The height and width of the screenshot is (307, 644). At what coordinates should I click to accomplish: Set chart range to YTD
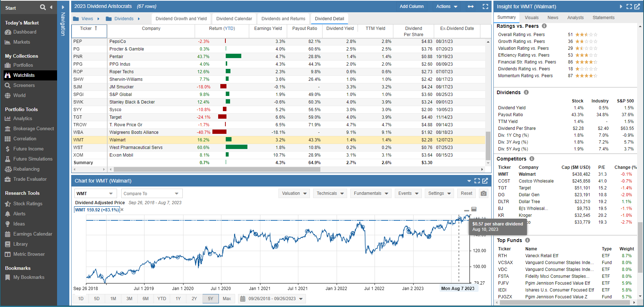pyautogui.click(x=162, y=299)
